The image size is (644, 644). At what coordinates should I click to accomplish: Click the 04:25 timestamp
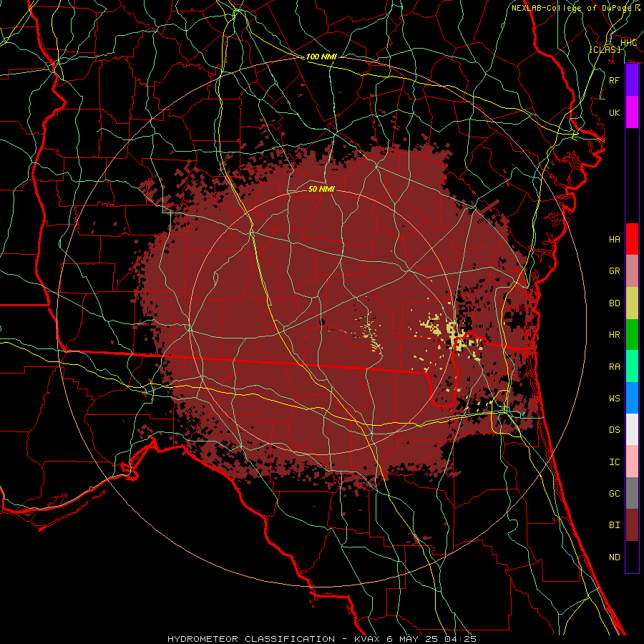461,639
